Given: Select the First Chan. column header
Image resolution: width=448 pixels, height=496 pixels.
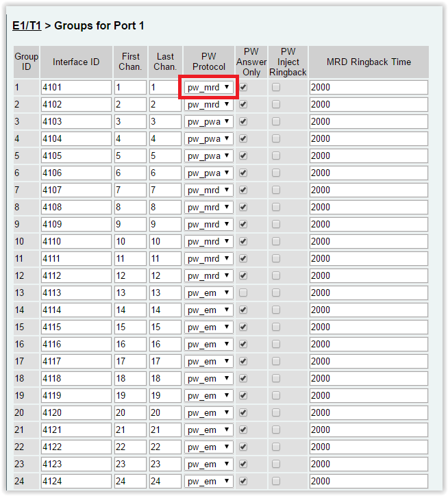Looking at the screenshot, I should 130,62.
